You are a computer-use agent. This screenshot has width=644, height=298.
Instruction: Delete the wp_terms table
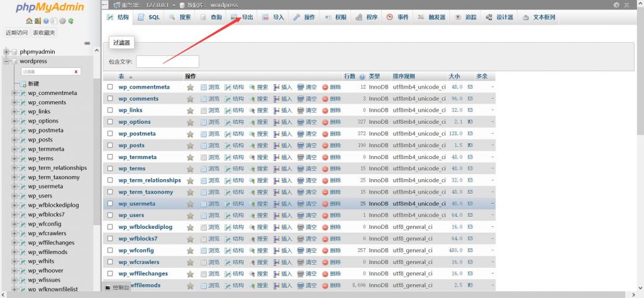tap(331, 168)
